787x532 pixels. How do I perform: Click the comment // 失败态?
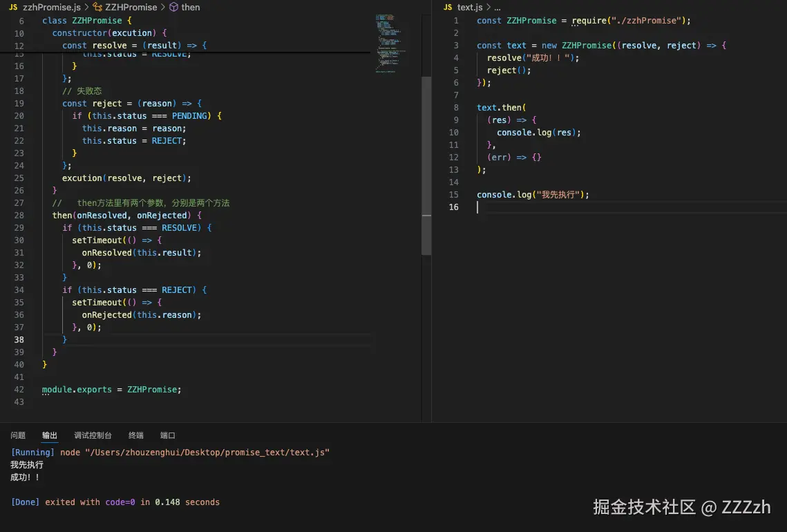82,91
